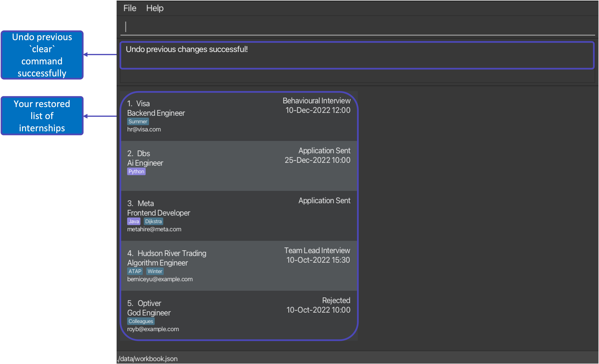The image size is (599, 364).
Task: Click the Dijkstra tag on Meta
Action: (153, 221)
